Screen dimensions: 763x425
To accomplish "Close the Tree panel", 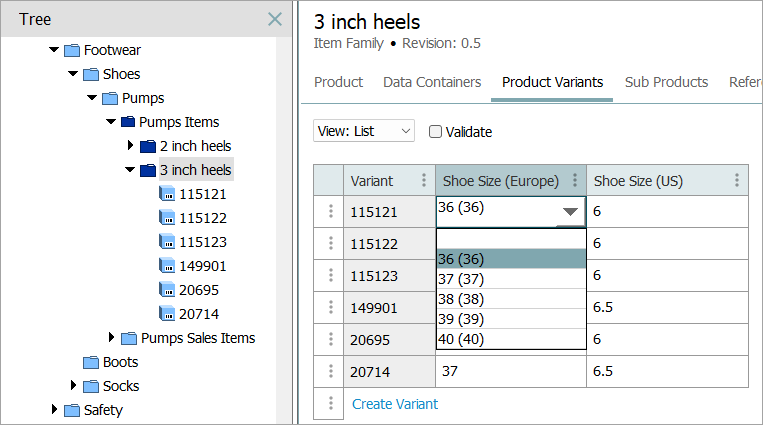I will pyautogui.click(x=275, y=19).
